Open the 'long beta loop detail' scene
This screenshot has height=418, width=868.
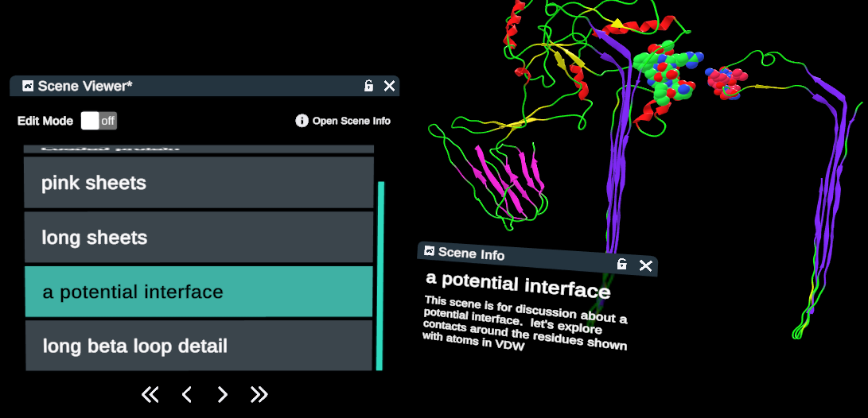(x=199, y=346)
